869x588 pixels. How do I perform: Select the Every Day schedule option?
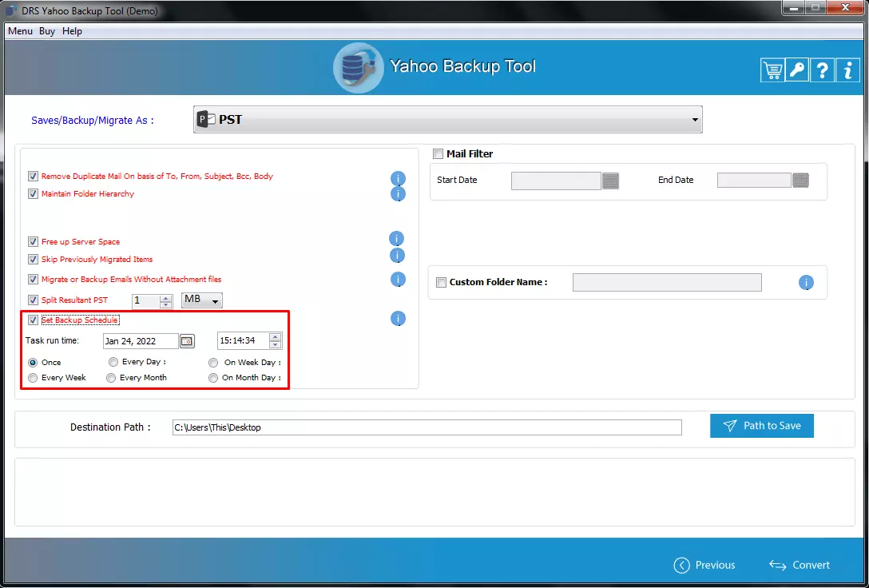click(113, 362)
